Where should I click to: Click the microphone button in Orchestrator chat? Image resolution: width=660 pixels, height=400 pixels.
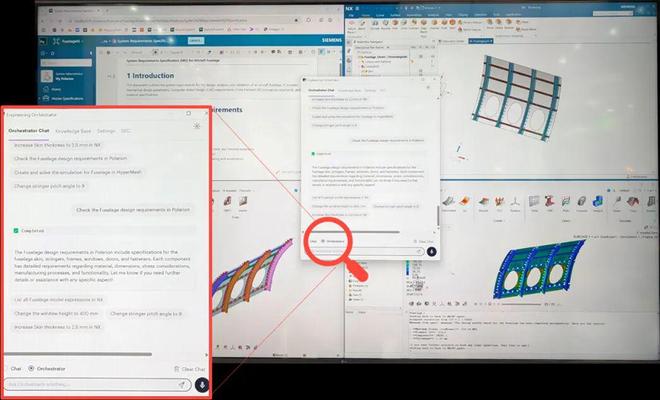(x=202, y=384)
